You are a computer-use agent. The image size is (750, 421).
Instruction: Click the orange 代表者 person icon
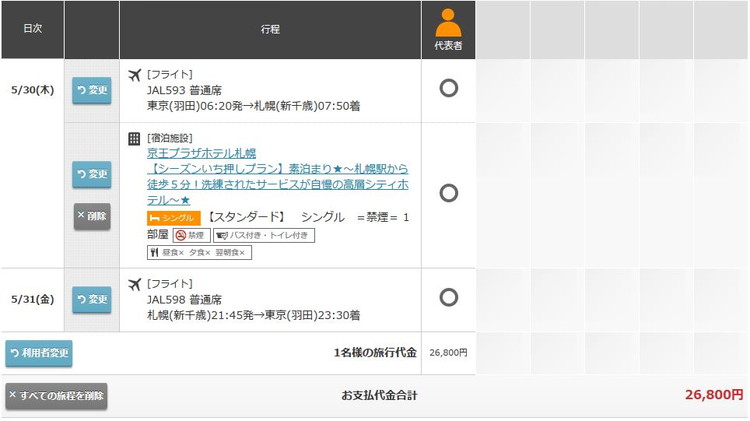click(x=449, y=23)
